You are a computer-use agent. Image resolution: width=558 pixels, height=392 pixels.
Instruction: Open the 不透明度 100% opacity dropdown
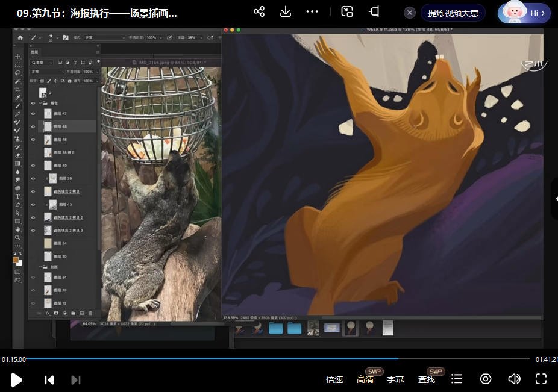(96, 72)
